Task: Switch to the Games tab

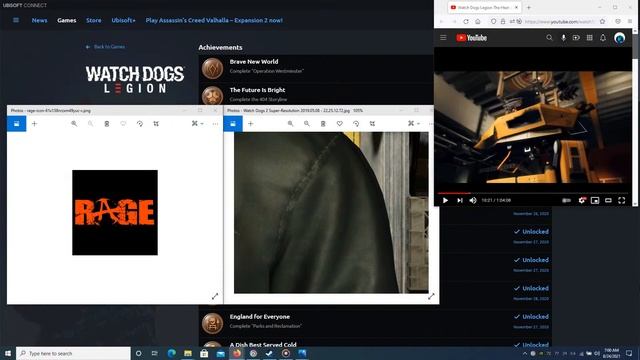Action: click(67, 20)
